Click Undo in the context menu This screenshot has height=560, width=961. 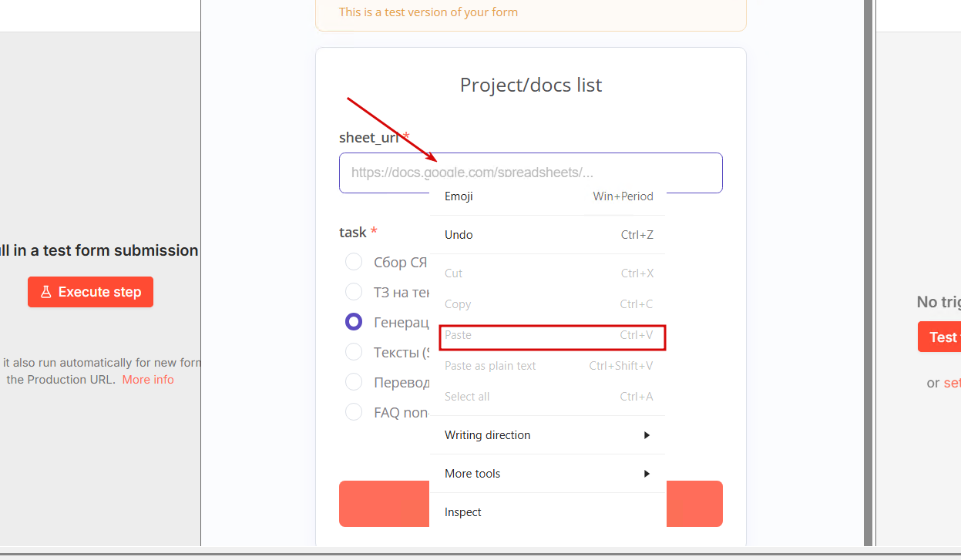tap(459, 235)
